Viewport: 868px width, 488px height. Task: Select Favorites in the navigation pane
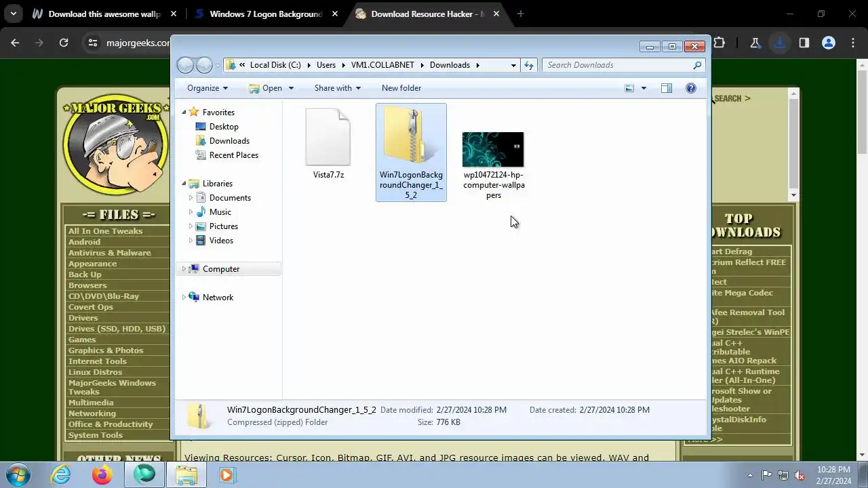[218, 113]
